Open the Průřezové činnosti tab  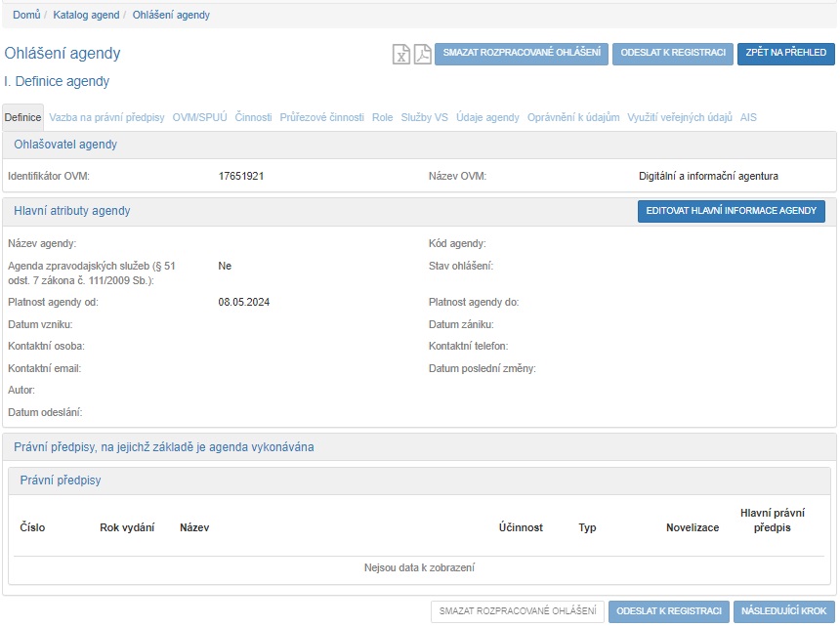click(x=321, y=117)
